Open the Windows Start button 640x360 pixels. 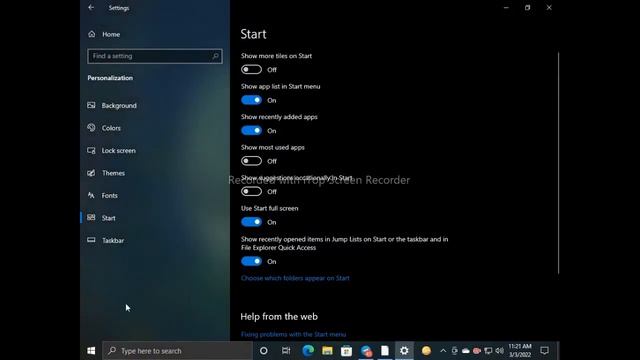pos(91,351)
